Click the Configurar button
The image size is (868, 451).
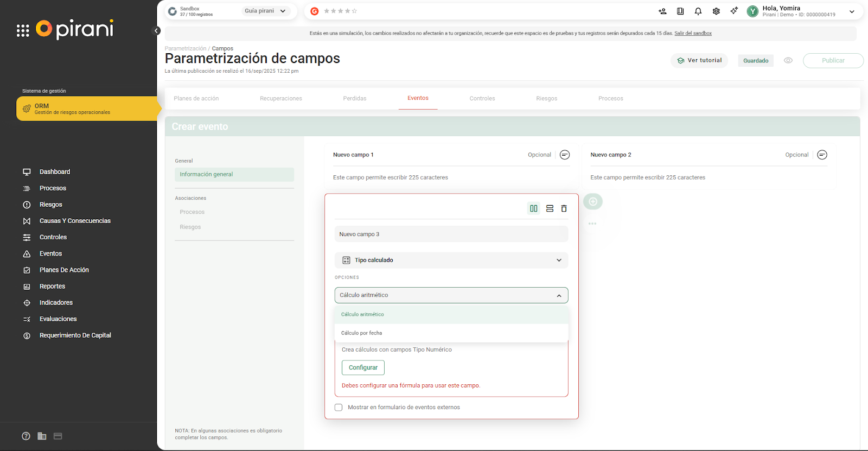tap(363, 368)
